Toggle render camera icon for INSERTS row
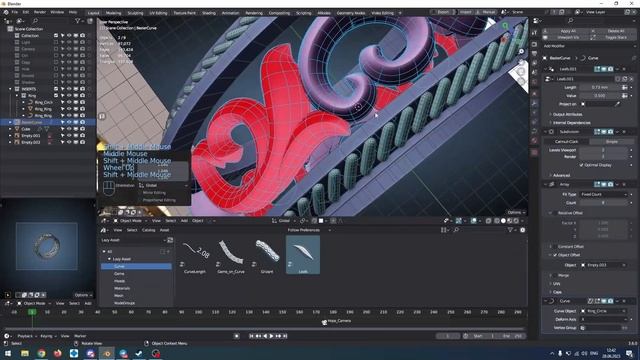This screenshot has height=360, width=640. 82,89
